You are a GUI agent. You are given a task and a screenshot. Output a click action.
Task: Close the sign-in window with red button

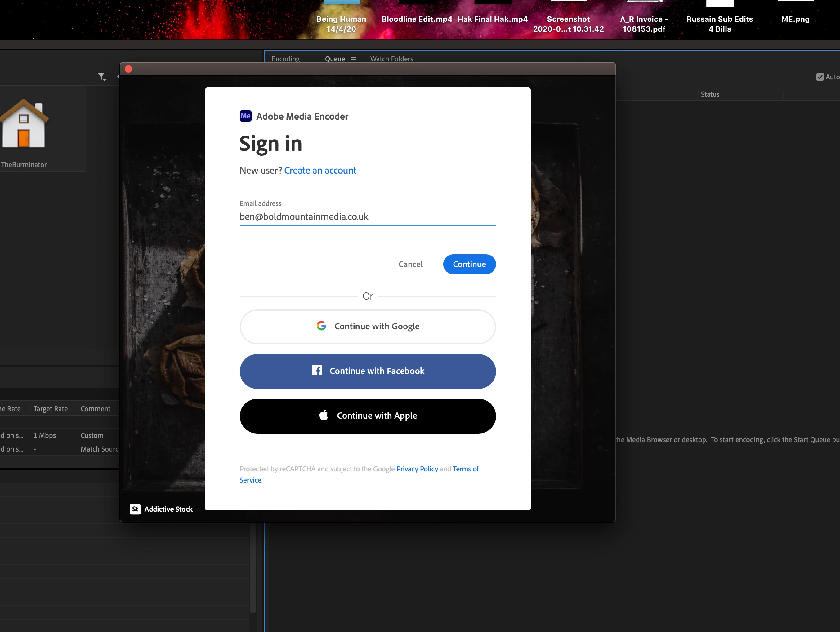coord(128,69)
